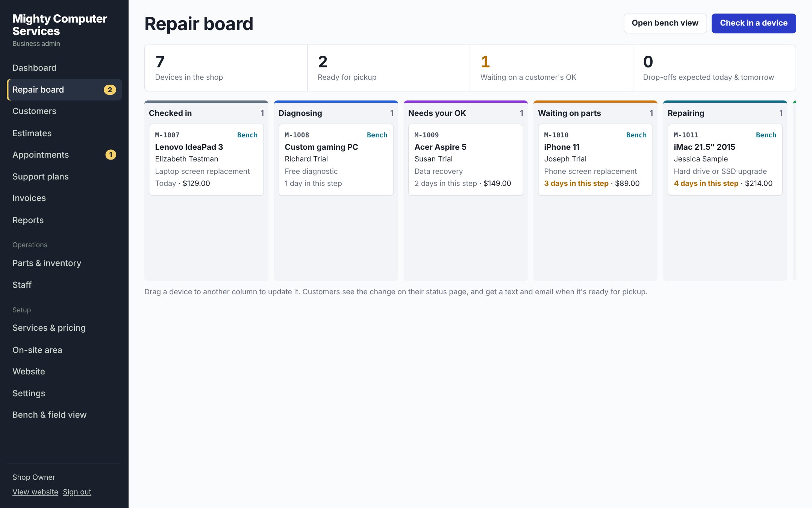The height and width of the screenshot is (508, 812).
Task: Click Check in a device button
Action: pos(754,23)
